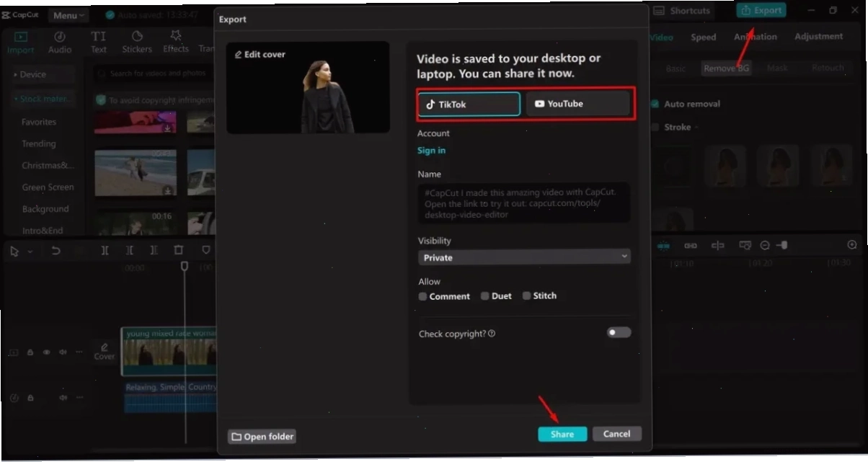Cancel the Export dialog
The image size is (868, 462).
616,434
